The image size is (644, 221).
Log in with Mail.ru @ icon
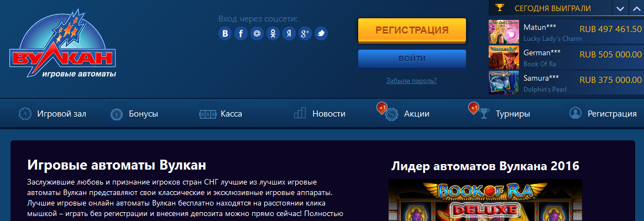[x=256, y=34]
